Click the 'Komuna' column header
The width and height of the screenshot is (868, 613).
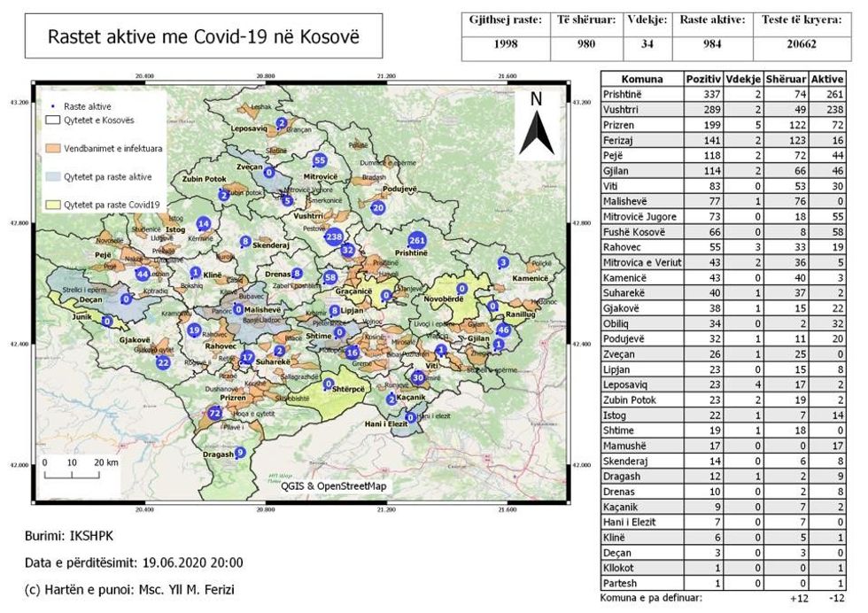click(642, 79)
